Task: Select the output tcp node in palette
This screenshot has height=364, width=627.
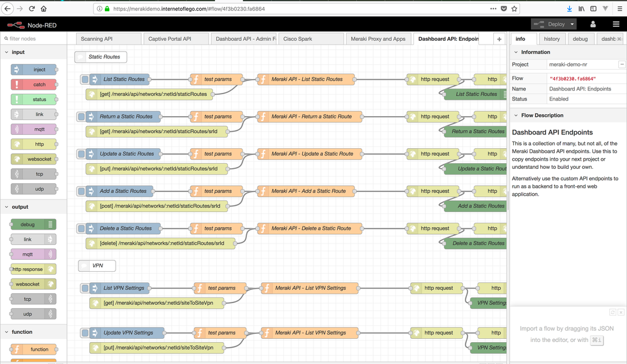Action: pyautogui.click(x=33, y=299)
